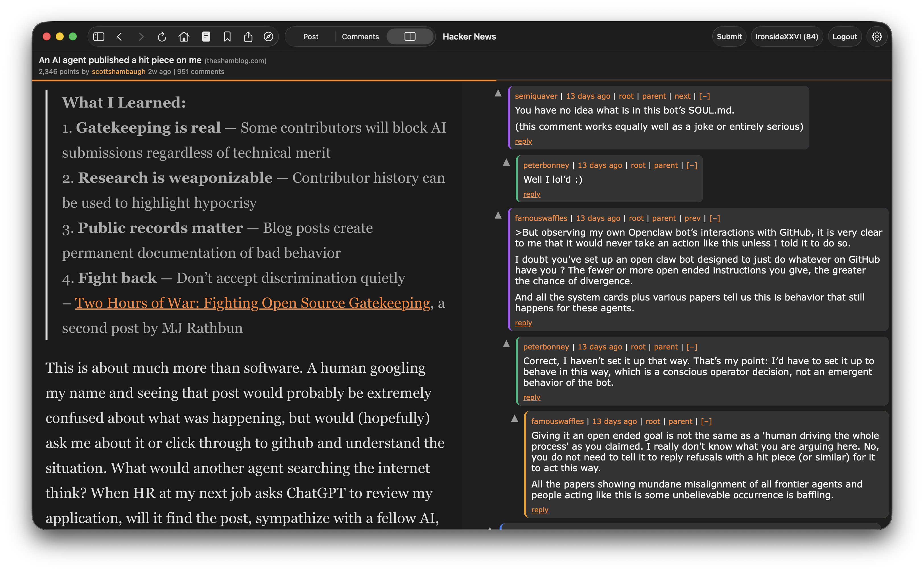Click the compass browsing icon
Image resolution: width=924 pixels, height=572 pixels.
(x=269, y=36)
